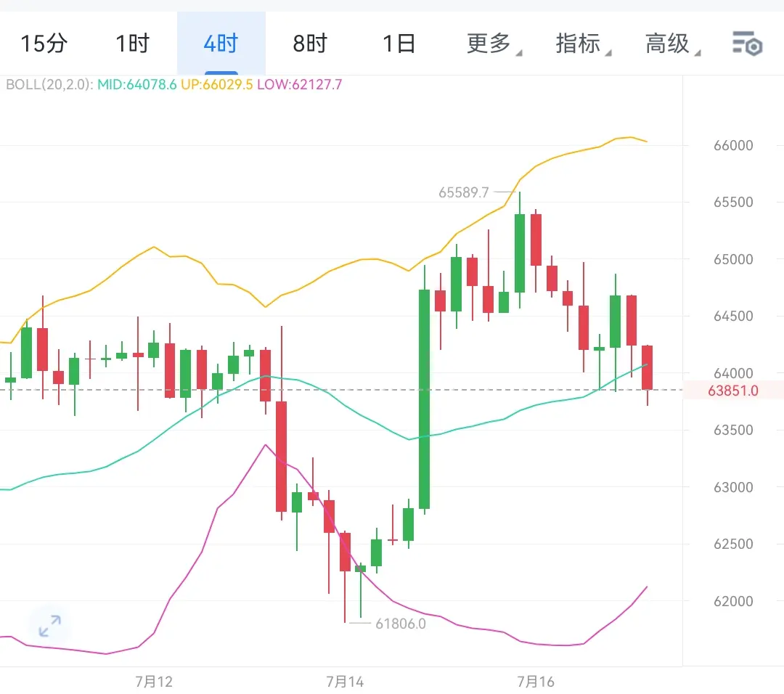
Task: Switch to the 8时 timeframe
Action: point(310,44)
